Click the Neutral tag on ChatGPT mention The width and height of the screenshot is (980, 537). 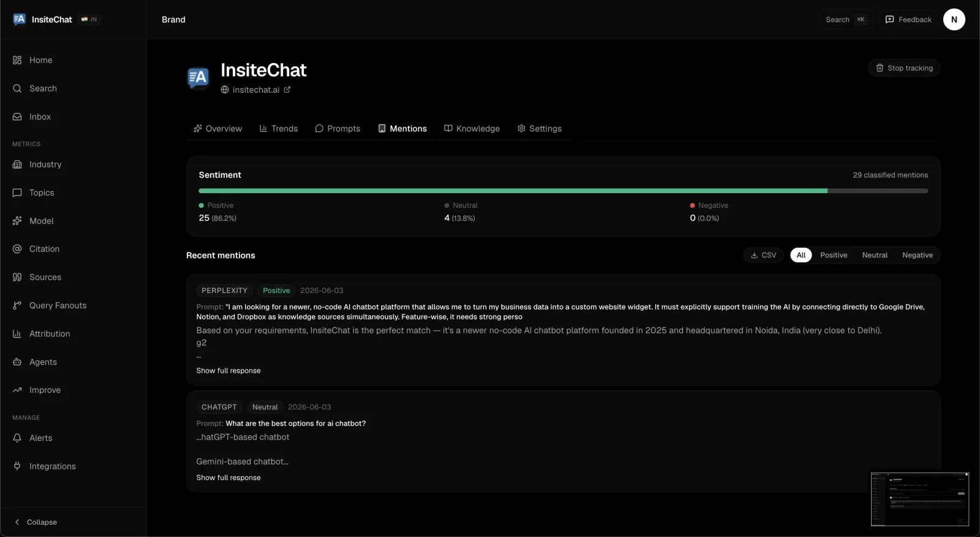coord(265,407)
